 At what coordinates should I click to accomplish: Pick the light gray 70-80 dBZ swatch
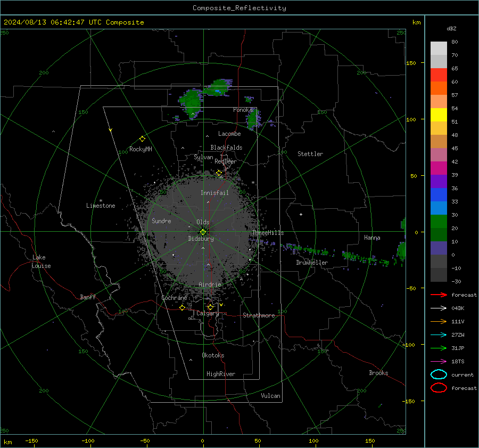click(x=439, y=48)
